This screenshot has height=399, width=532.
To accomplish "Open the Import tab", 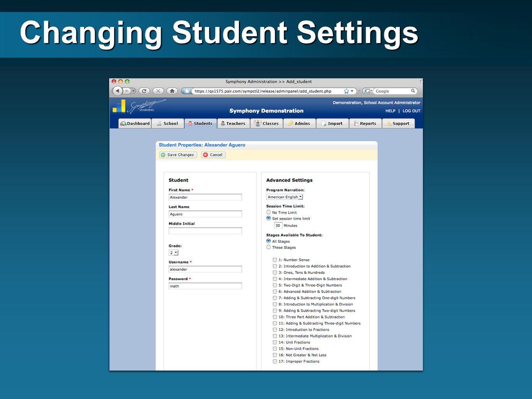I will (x=332, y=124).
